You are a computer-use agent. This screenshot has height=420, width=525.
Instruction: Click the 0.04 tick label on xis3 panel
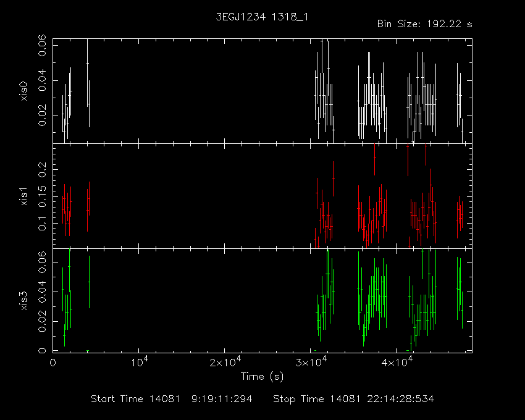pos(42,292)
